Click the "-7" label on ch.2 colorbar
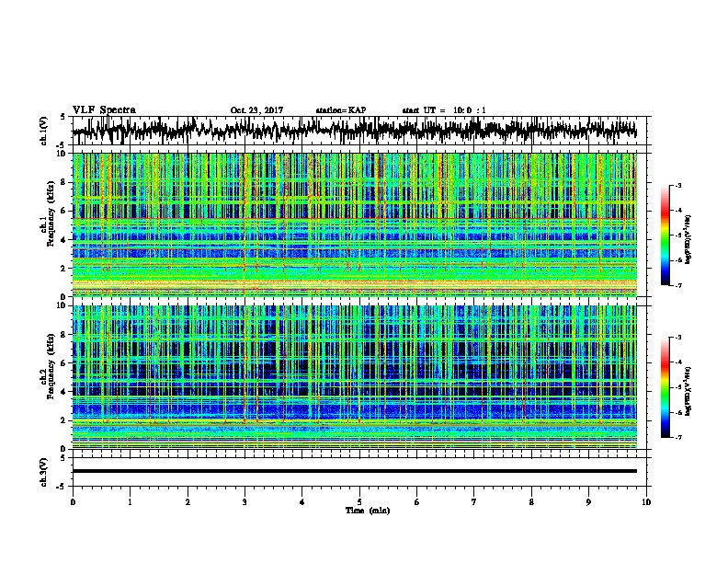This screenshot has height=563, width=728. pyautogui.click(x=677, y=437)
